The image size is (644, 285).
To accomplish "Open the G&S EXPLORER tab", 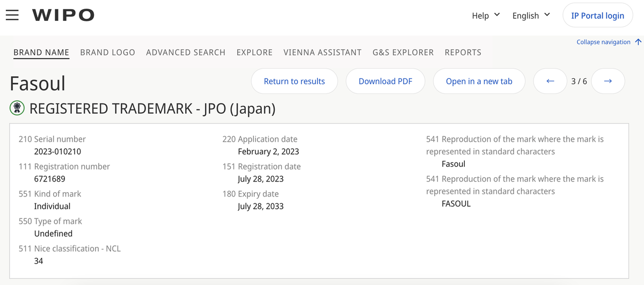I will coord(403,53).
